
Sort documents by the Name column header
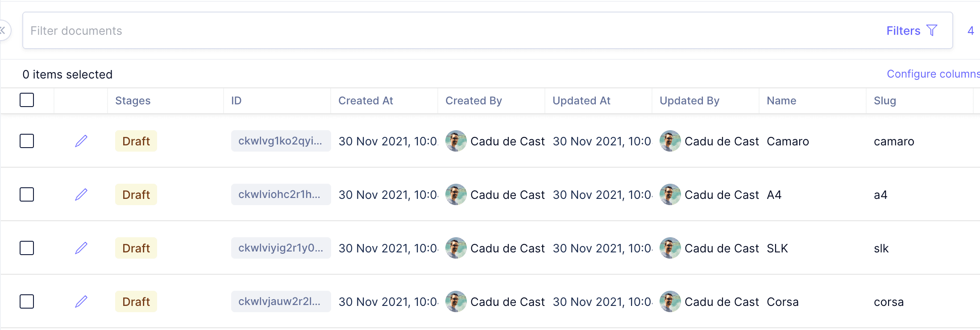point(781,101)
